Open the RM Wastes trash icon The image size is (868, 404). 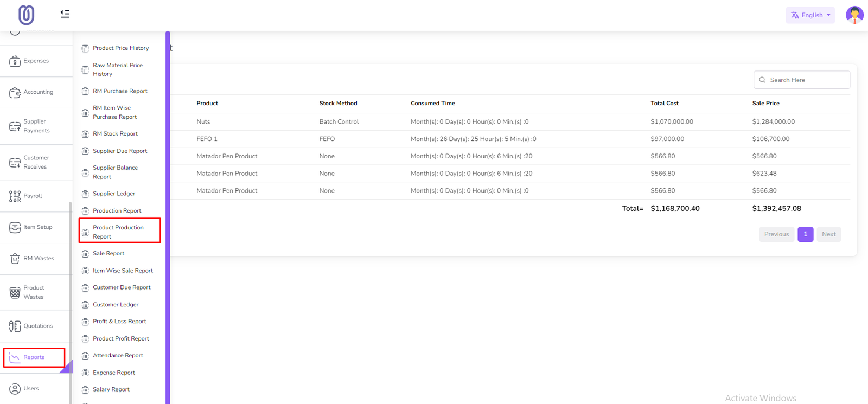(x=15, y=259)
